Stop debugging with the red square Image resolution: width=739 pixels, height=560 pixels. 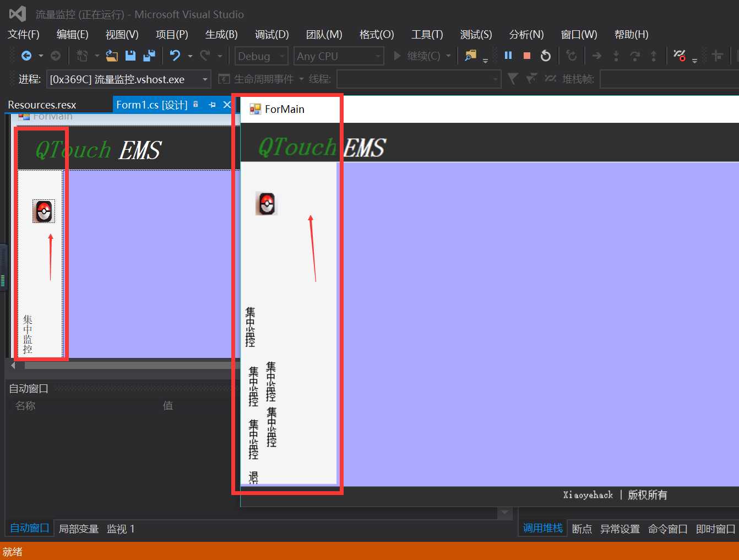(x=527, y=56)
